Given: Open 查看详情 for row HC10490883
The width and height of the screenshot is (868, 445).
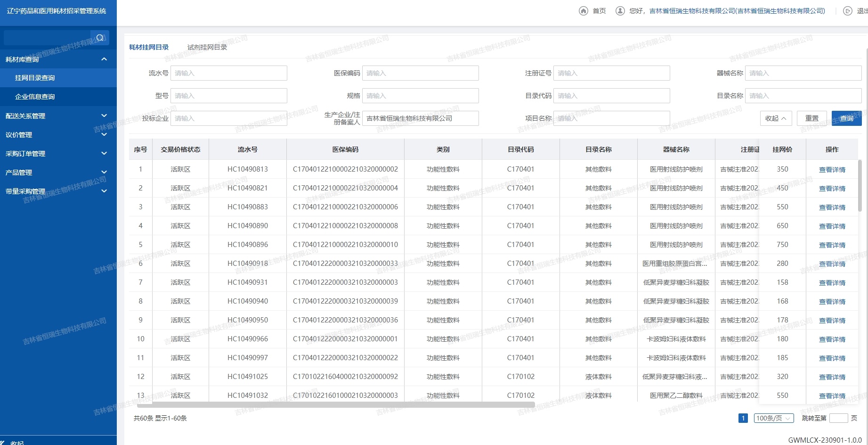Looking at the screenshot, I should [x=832, y=207].
